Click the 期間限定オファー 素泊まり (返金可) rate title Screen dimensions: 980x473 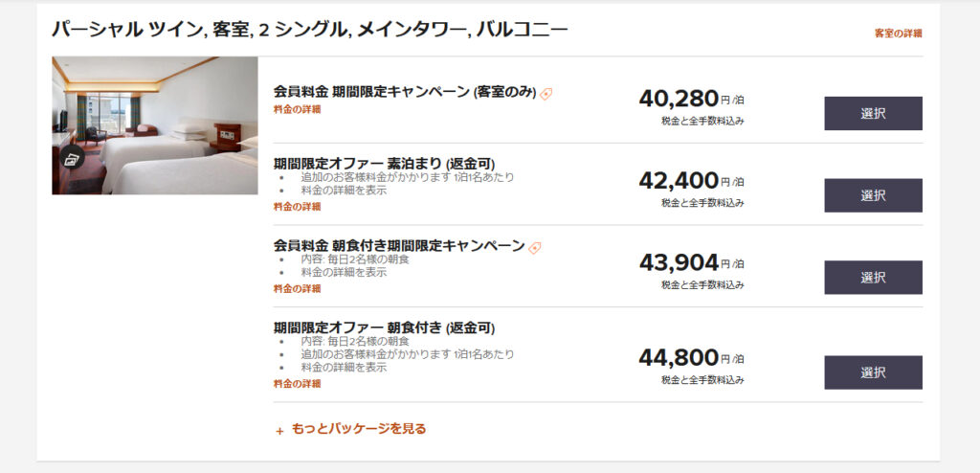click(384, 163)
